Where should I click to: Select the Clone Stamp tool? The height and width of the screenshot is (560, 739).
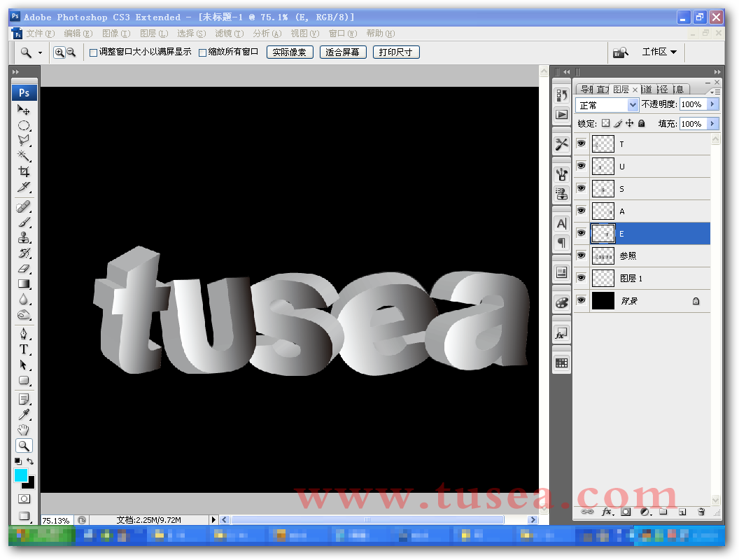point(24,237)
